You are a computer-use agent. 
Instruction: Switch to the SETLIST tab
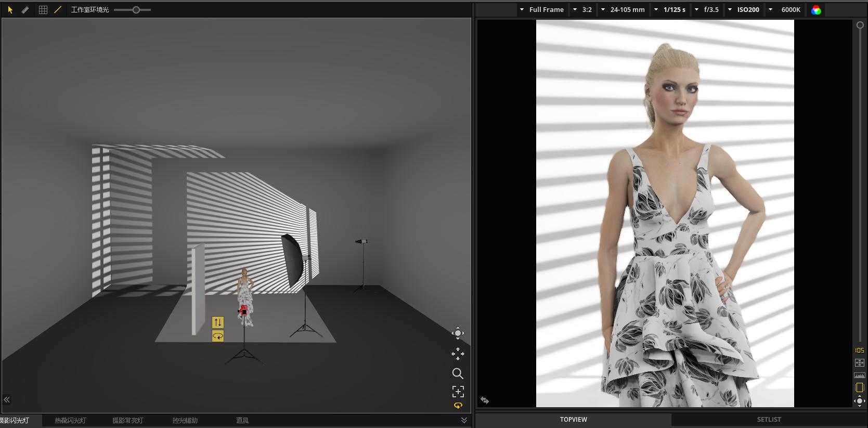click(769, 419)
